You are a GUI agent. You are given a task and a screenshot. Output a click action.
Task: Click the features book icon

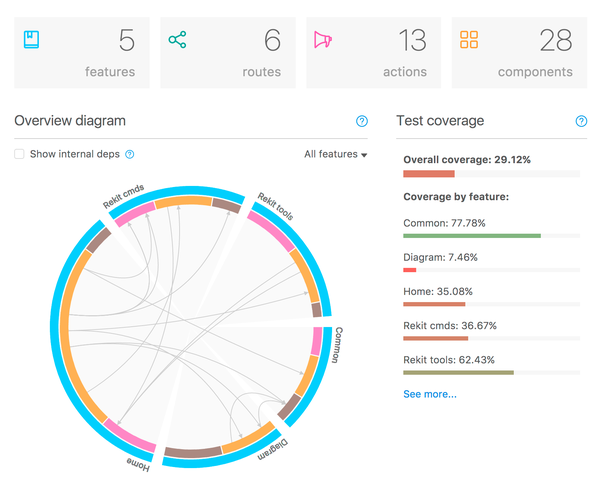[x=32, y=40]
